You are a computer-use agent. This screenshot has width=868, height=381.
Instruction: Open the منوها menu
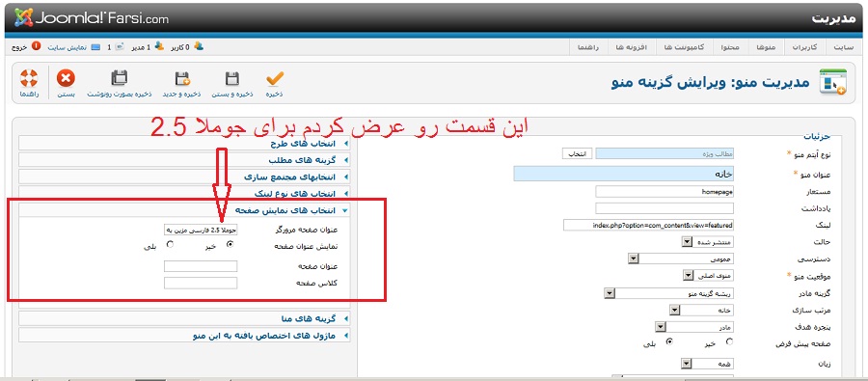[767, 47]
